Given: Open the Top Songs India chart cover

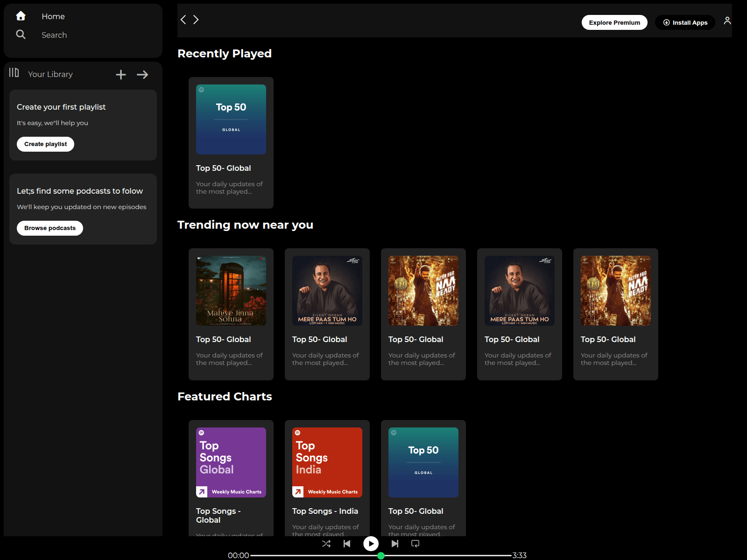Looking at the screenshot, I should pos(327,462).
